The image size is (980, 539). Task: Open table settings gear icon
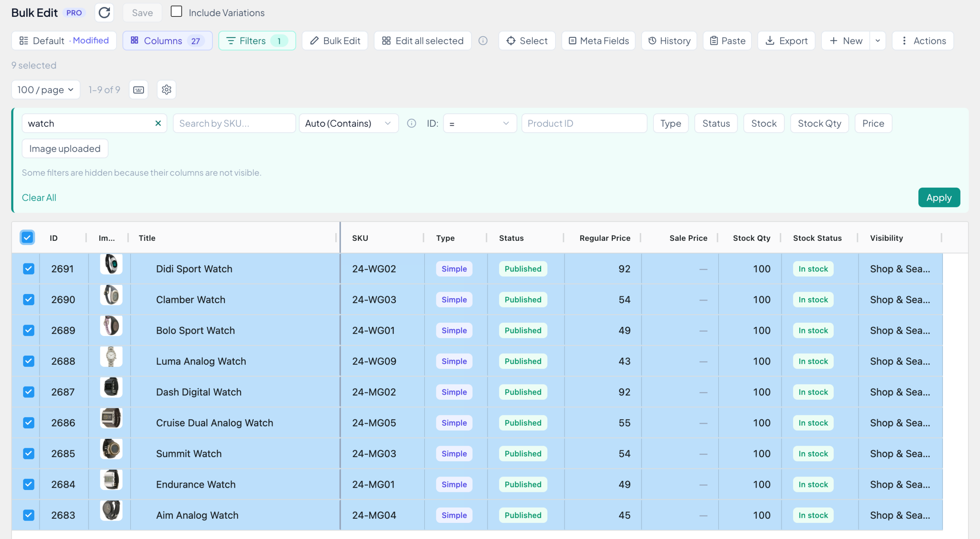coord(167,90)
